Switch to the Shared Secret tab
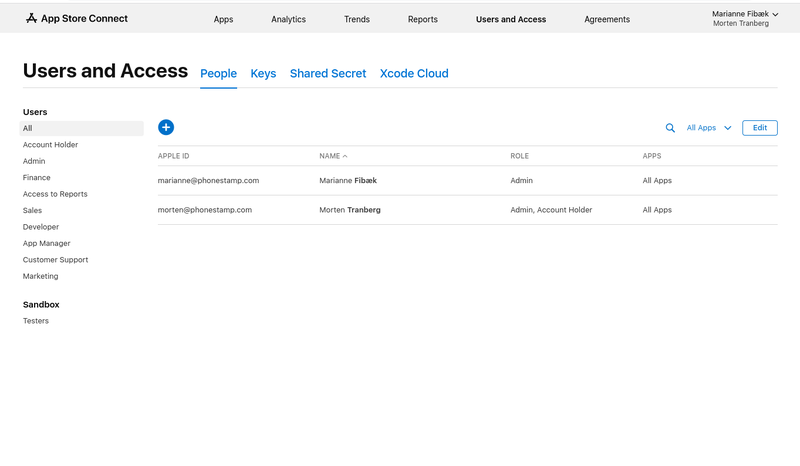 pyautogui.click(x=328, y=73)
